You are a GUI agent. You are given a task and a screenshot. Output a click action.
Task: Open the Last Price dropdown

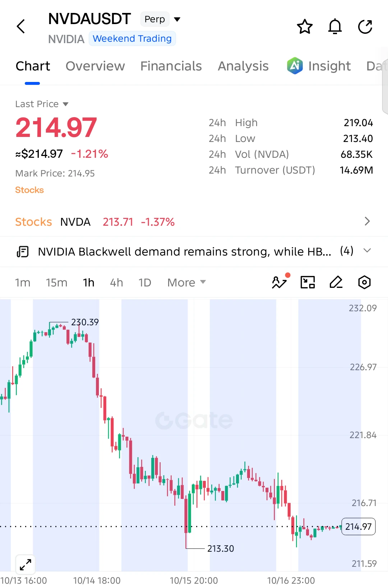[x=42, y=104]
